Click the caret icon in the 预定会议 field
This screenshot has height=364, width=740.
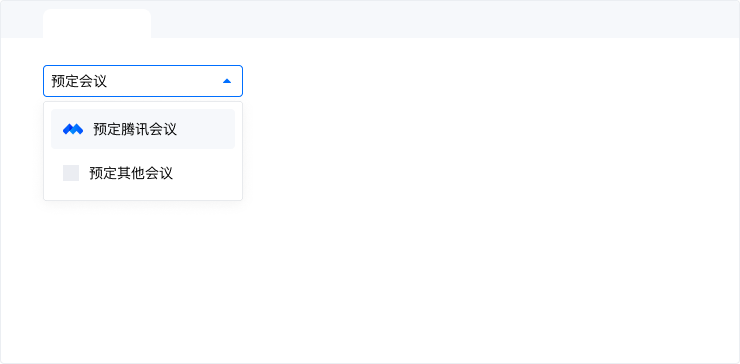[x=227, y=81]
